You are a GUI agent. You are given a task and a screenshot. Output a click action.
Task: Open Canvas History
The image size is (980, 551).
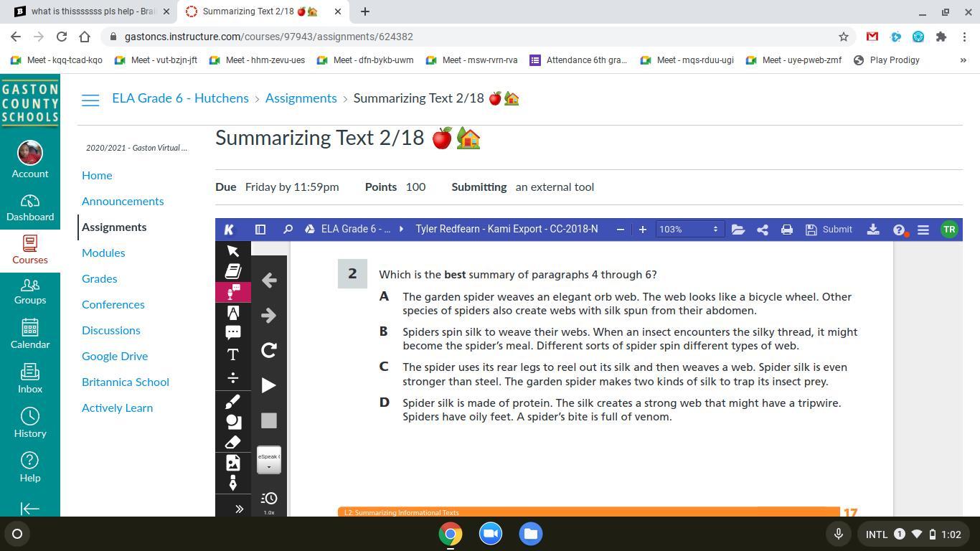(x=30, y=423)
